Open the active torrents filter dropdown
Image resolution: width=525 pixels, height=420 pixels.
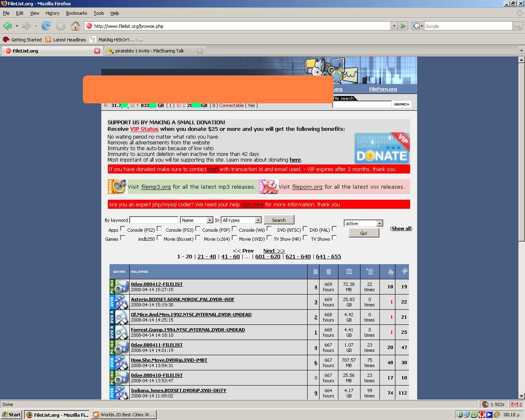point(363,224)
